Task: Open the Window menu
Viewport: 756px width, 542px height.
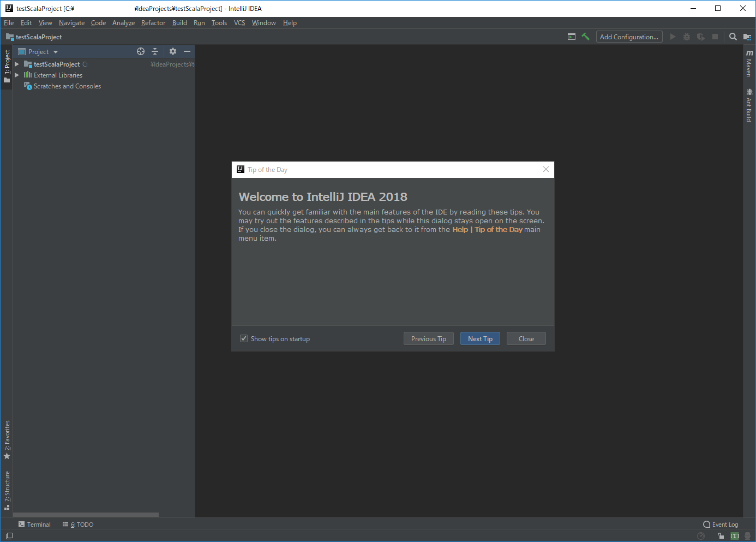Action: [x=263, y=23]
